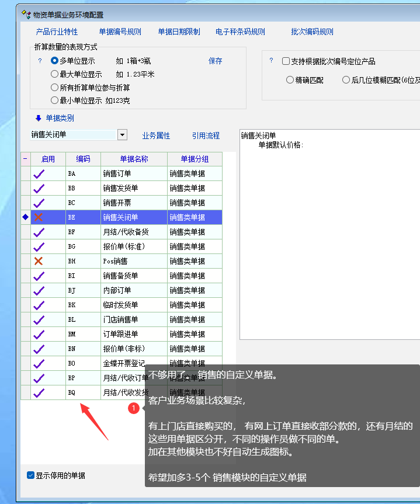Open the 电子秤条码规则 tab

[x=240, y=32]
